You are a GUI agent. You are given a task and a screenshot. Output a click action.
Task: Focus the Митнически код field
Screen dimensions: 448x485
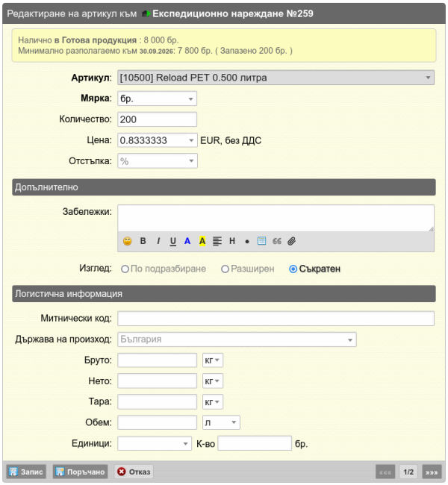pyautogui.click(x=276, y=319)
